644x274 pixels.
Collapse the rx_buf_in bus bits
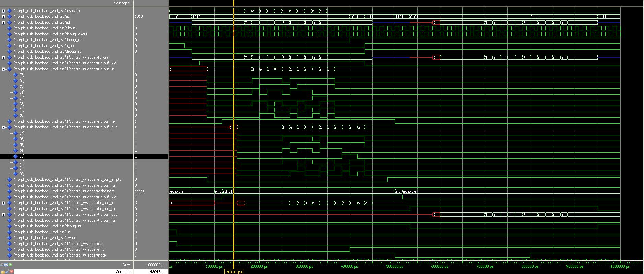[3, 69]
